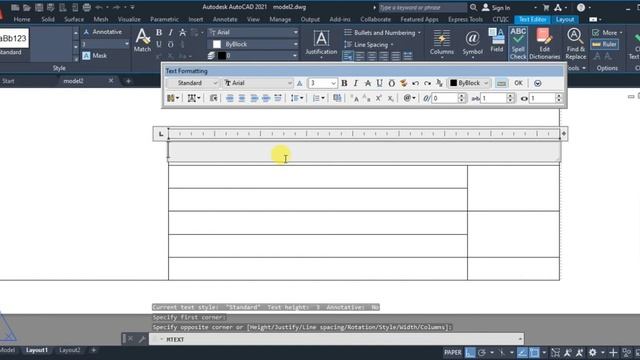
Task: Click Subscript icon in Text Formatting toolbar
Action: pyautogui.click(x=390, y=98)
